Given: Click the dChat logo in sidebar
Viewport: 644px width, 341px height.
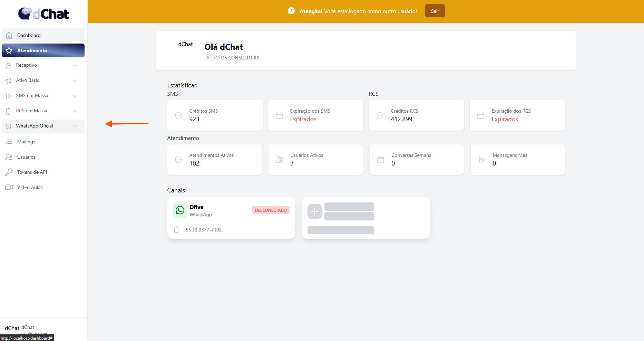Looking at the screenshot, I should [x=43, y=14].
